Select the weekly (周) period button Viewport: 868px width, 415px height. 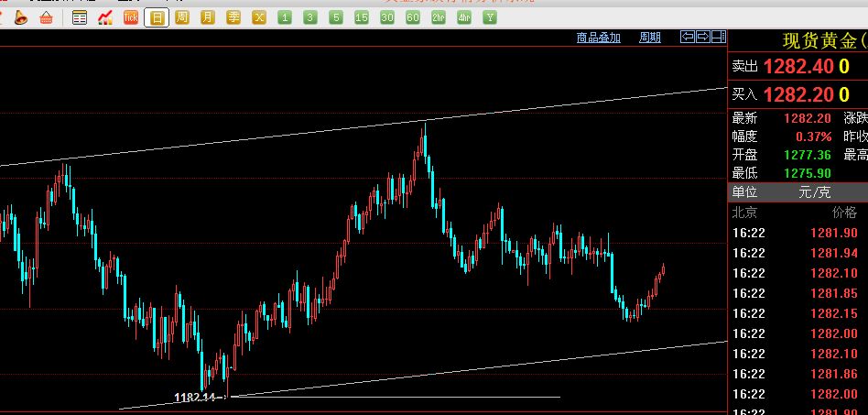pos(182,17)
